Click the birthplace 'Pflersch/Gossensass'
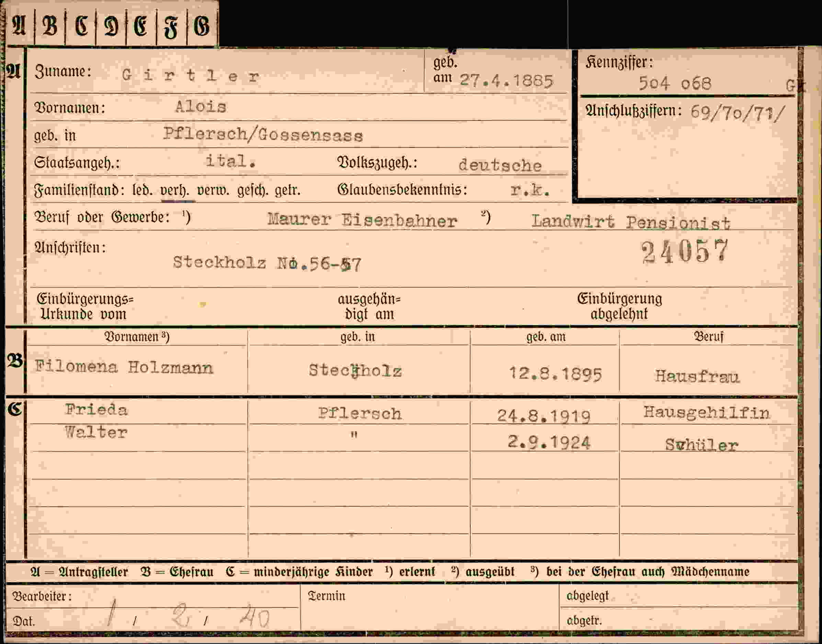This screenshot has height=644, width=822. [263, 134]
